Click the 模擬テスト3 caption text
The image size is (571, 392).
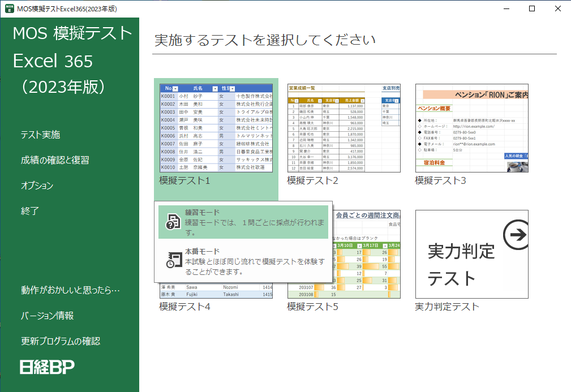[440, 180]
